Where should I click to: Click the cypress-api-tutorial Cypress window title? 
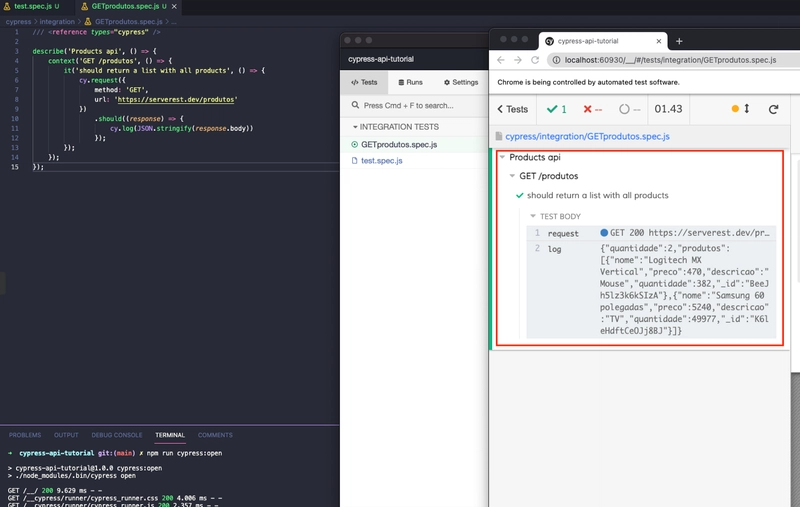point(381,59)
